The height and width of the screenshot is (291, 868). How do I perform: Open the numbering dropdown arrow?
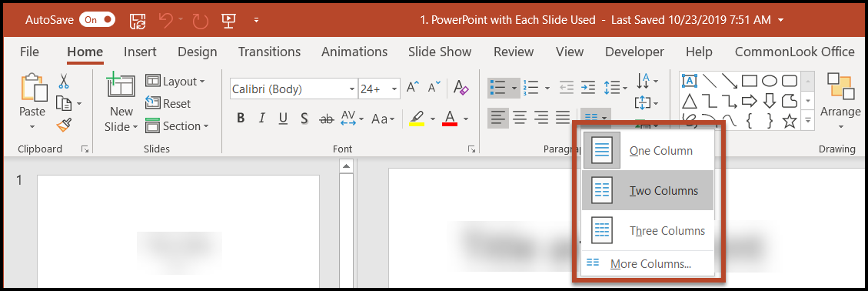[x=547, y=88]
